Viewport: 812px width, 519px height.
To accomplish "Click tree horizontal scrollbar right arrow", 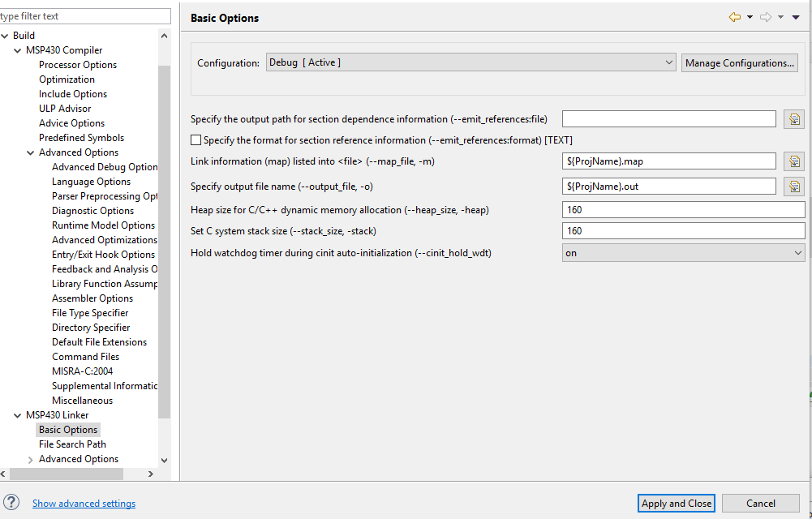I will point(151,474).
